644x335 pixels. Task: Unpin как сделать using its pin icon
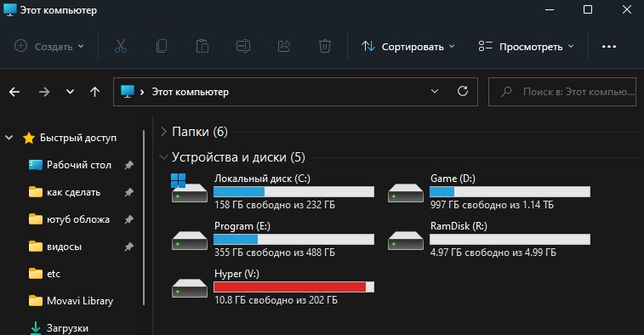pos(129,192)
